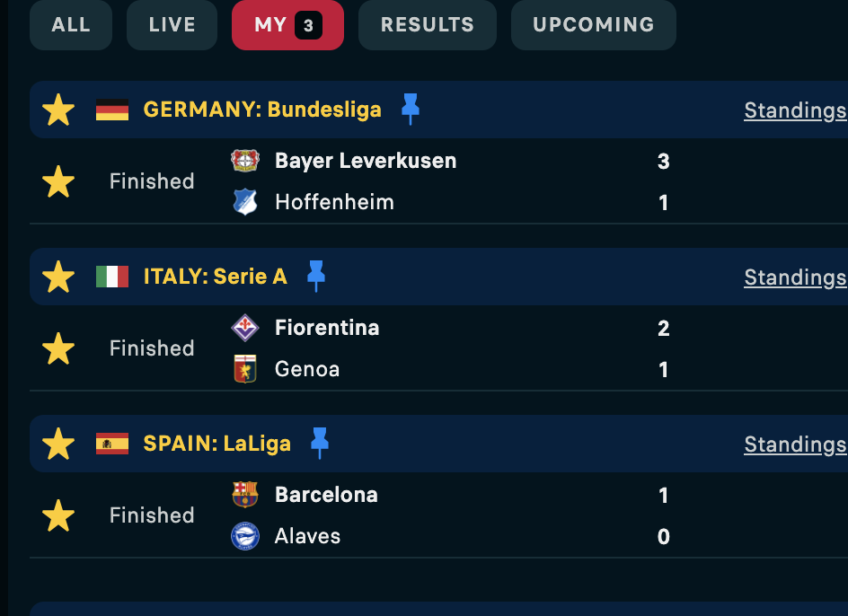This screenshot has height=616, width=848.
Task: Click the GERMANY: Bundesliga league title
Action: point(262,110)
